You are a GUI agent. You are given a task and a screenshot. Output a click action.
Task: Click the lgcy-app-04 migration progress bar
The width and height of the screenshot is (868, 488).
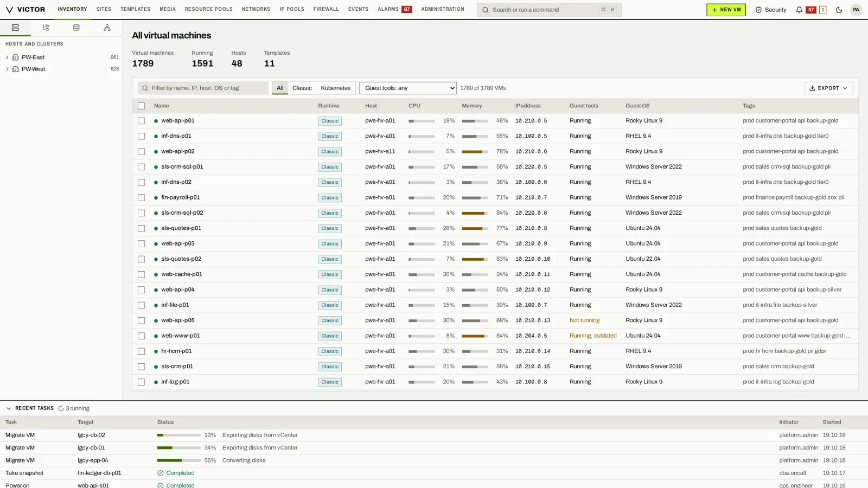[179, 460]
